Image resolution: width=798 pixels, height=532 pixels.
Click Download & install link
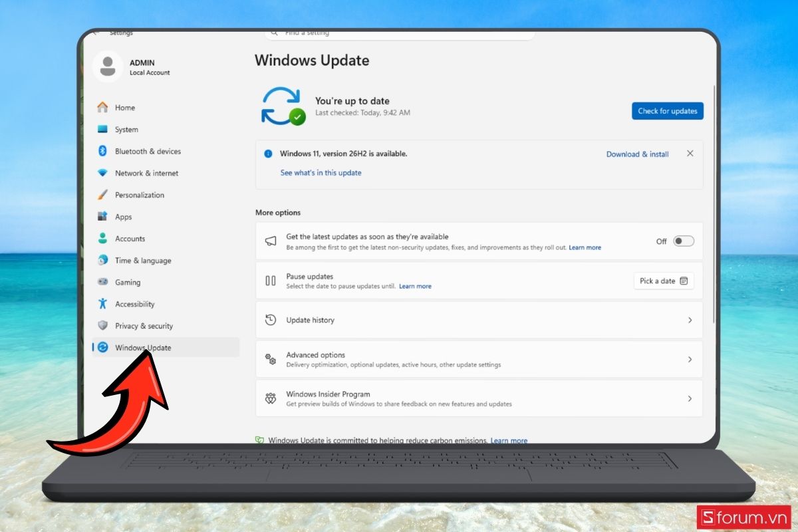click(638, 154)
